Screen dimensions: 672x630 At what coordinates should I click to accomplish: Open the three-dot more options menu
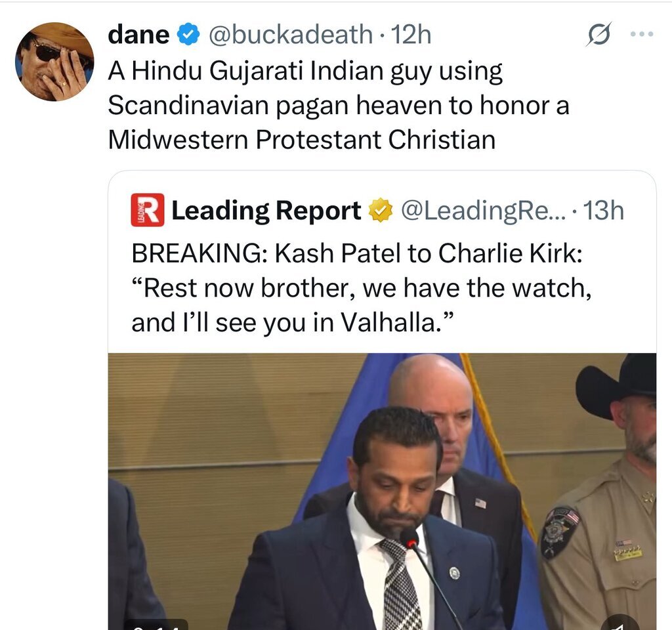pos(642,34)
